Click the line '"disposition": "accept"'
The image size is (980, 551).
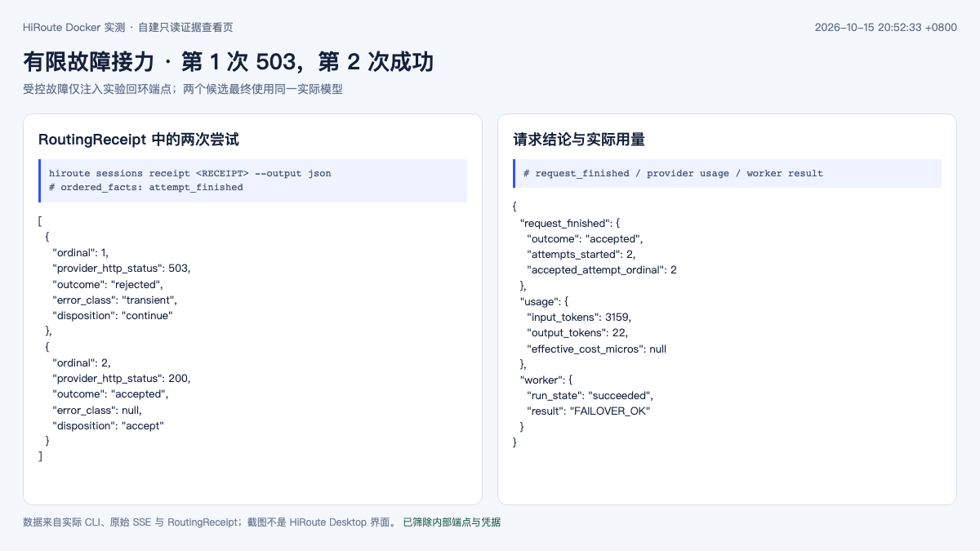[108, 425]
